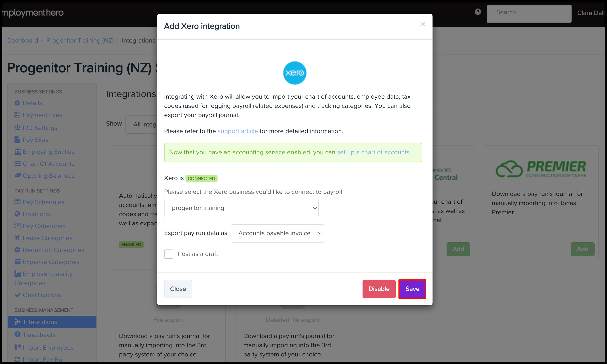Click the Timesheets clock icon
Image resolution: width=607 pixels, height=364 pixels.
click(x=17, y=334)
